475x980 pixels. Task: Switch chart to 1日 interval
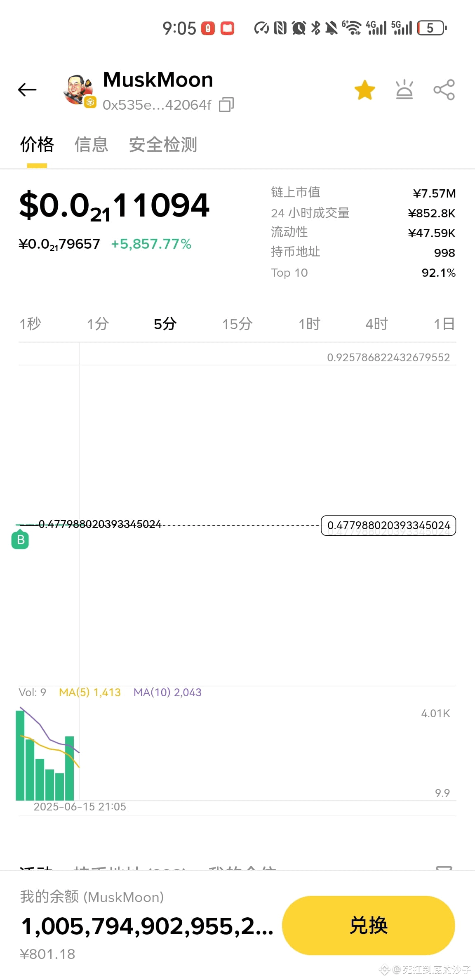(444, 324)
